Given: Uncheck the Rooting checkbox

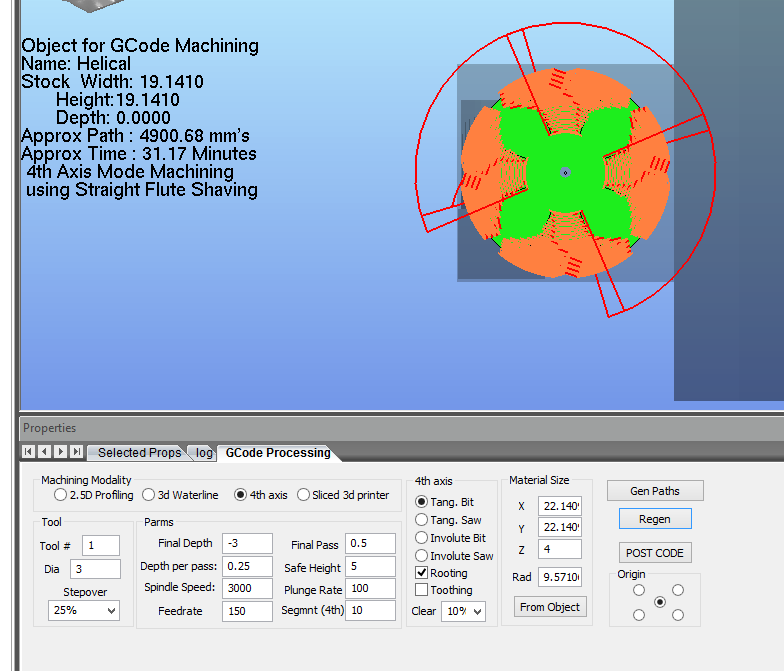Looking at the screenshot, I should coord(422,573).
